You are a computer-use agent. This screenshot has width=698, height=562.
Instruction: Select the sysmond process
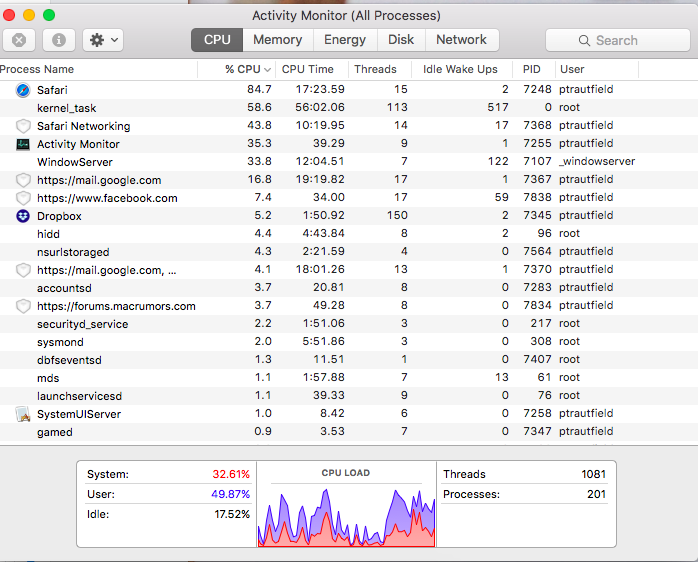tap(349, 342)
